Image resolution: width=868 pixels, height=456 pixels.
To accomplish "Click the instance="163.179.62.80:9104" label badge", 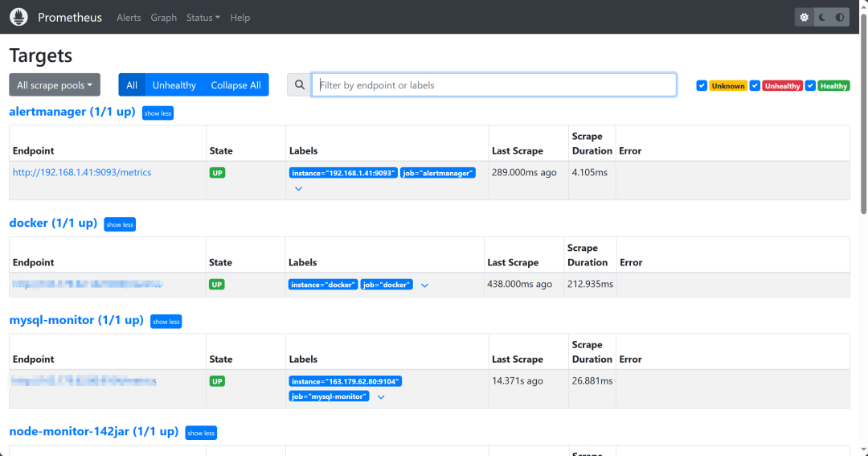I will click(x=346, y=381).
